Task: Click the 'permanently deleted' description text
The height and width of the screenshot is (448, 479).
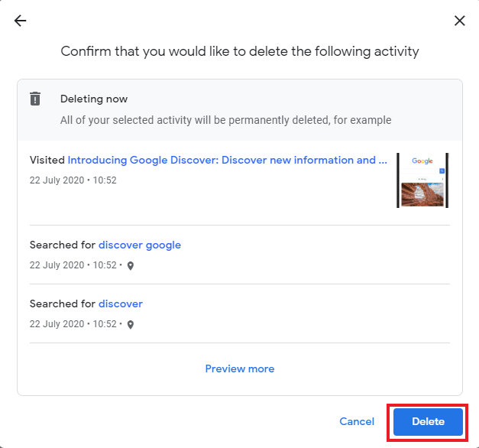Action: (225, 120)
